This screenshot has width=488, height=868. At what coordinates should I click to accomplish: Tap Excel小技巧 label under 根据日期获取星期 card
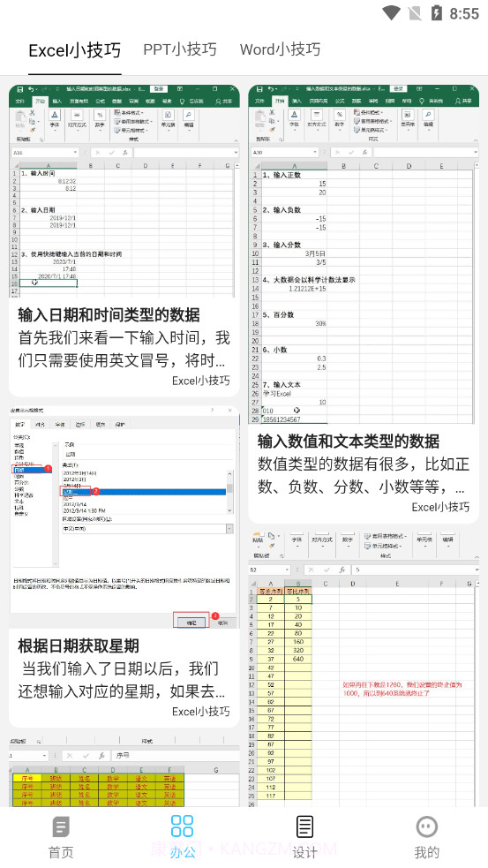coord(201,712)
